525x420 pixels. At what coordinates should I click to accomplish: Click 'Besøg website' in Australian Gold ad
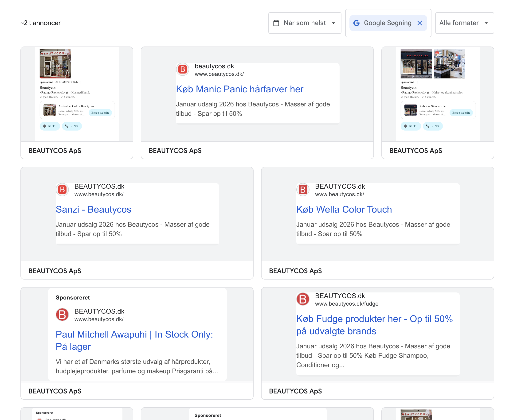point(100,113)
